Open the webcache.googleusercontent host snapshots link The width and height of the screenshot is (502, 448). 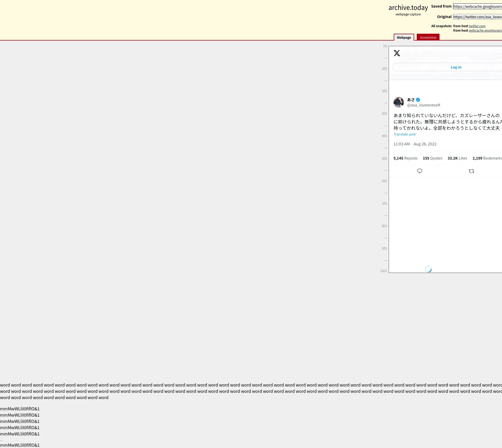[x=485, y=30]
